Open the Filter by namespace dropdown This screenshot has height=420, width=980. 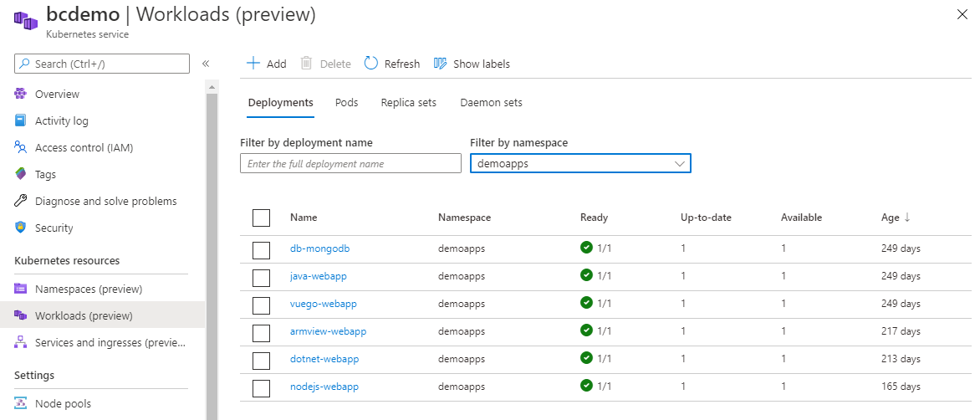580,163
